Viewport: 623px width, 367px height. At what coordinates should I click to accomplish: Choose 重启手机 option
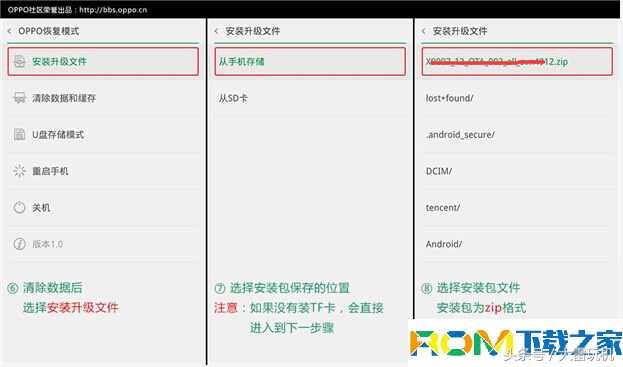click(x=103, y=171)
